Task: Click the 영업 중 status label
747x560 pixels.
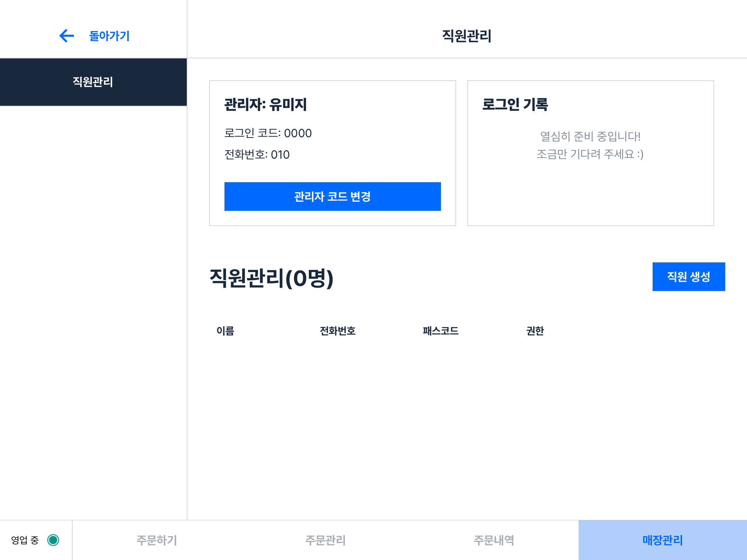Action: 25,540
